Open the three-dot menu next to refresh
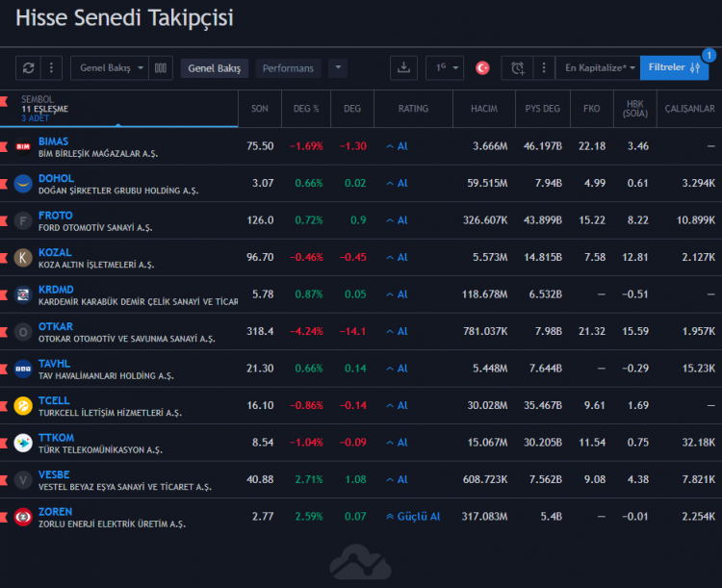This screenshot has height=588, width=722. point(51,68)
